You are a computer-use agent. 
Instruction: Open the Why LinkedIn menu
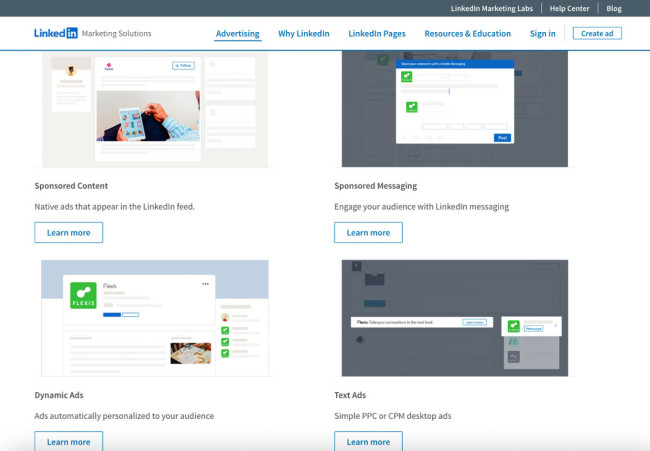[x=304, y=33]
